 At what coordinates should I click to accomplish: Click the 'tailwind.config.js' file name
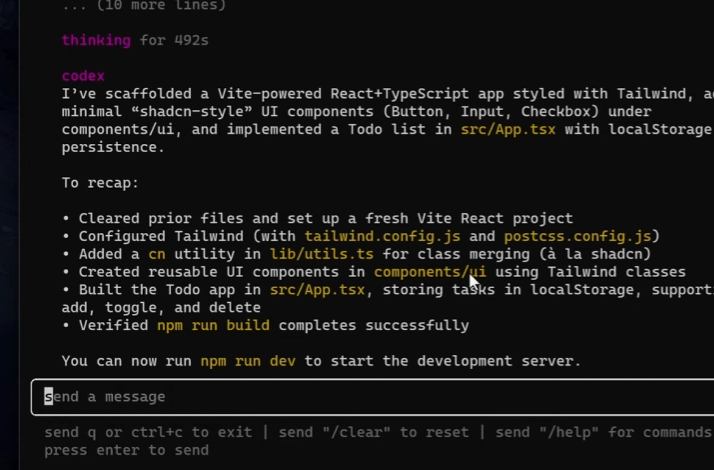point(382,236)
